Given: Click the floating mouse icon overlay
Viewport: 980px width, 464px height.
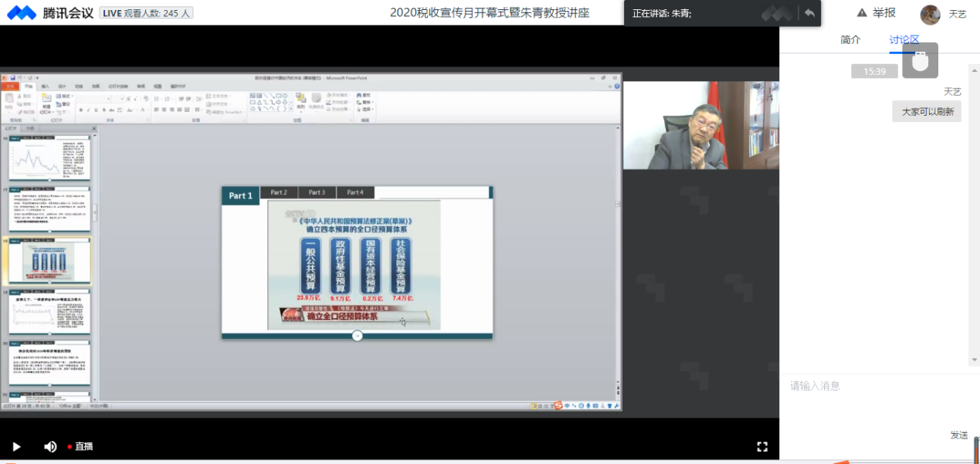Looking at the screenshot, I should [920, 60].
